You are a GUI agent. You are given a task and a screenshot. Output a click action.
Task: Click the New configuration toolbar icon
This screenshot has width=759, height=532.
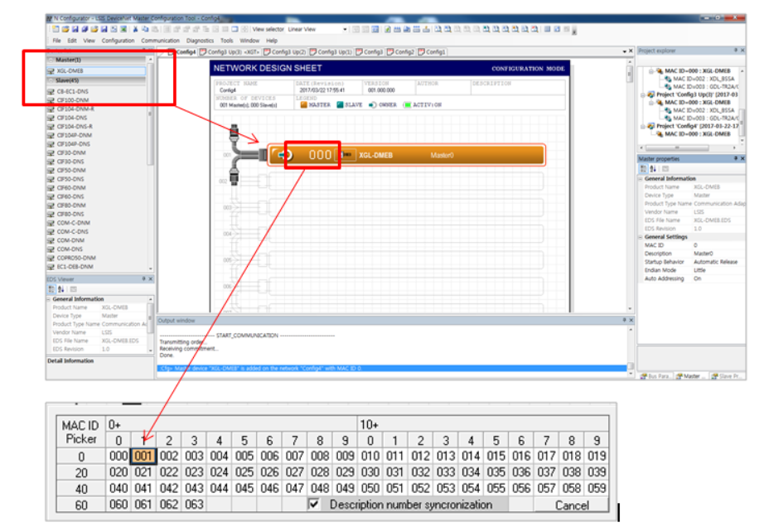pyautogui.click(x=56, y=27)
